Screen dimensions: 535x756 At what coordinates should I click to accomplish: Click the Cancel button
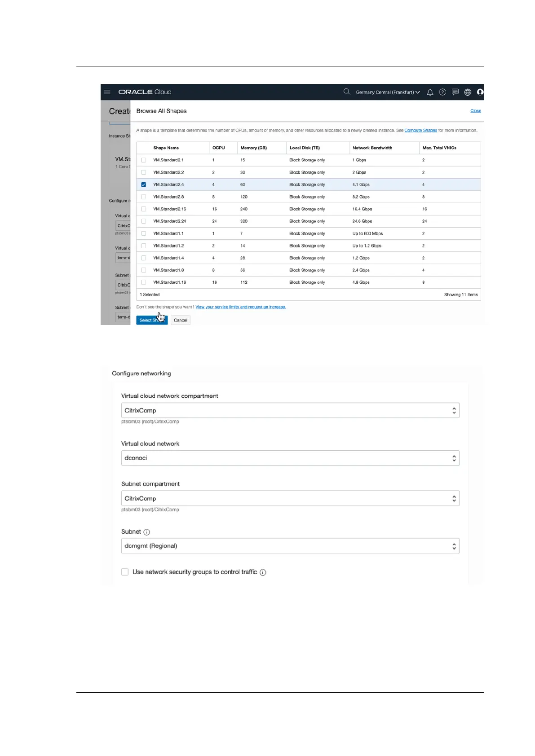coord(181,320)
